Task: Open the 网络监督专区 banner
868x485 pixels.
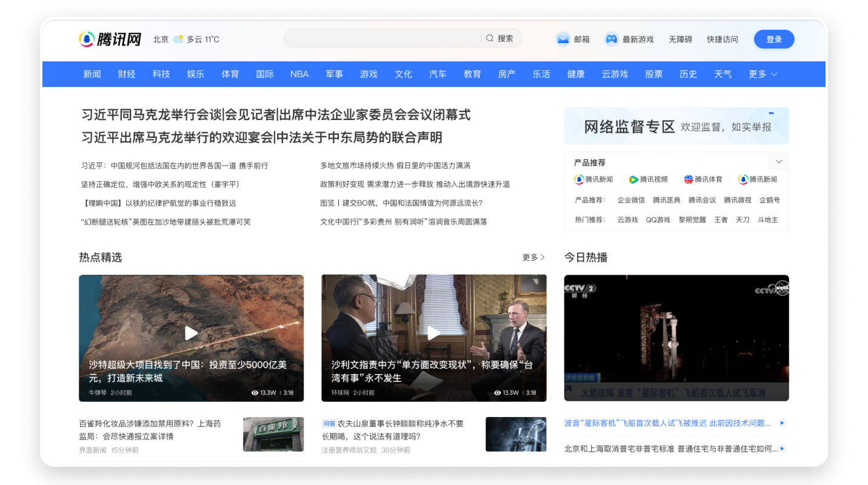Action: click(x=676, y=126)
